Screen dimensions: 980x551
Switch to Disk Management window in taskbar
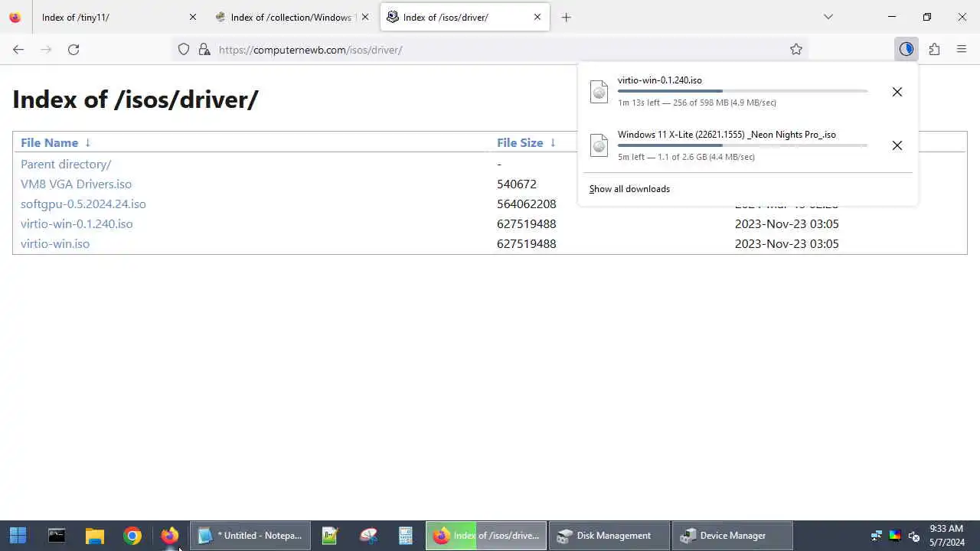609,536
